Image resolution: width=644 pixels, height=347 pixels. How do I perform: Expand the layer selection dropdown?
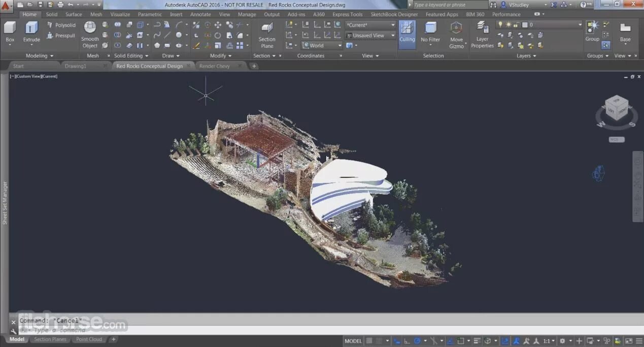[x=580, y=24]
